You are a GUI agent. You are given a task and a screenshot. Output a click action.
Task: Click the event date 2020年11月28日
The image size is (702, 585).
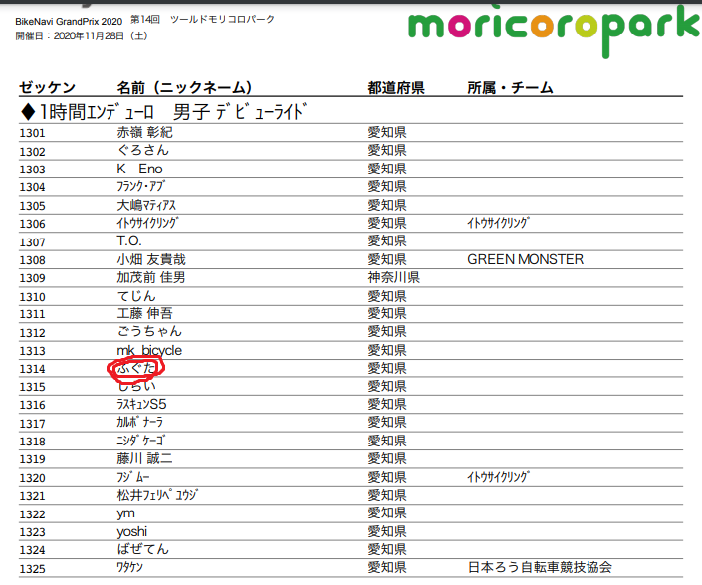(x=89, y=36)
